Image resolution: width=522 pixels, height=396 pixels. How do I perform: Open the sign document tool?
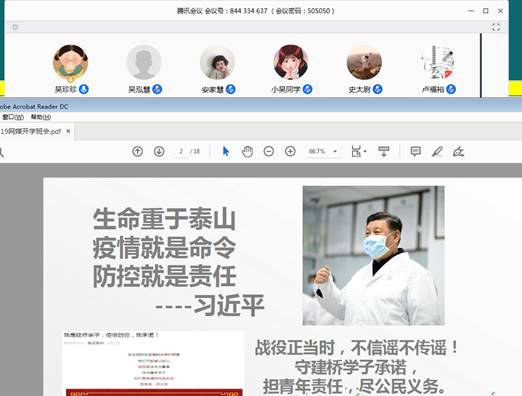(458, 152)
